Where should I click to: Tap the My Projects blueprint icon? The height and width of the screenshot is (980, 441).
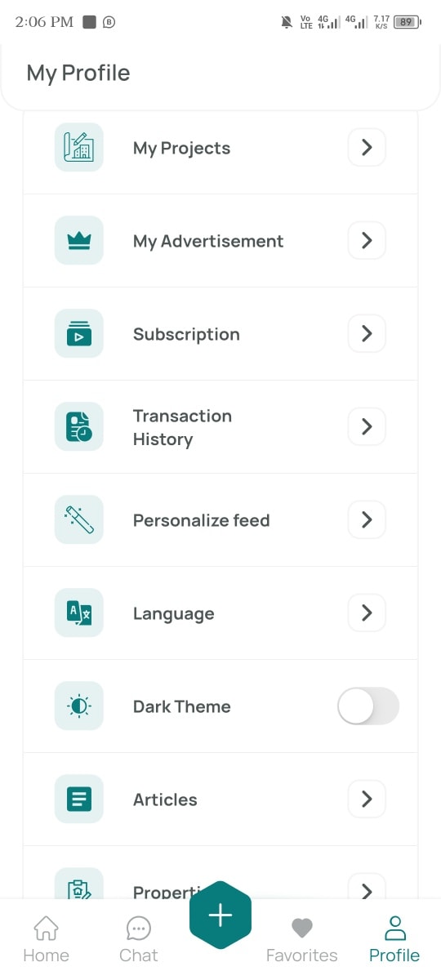(x=79, y=147)
